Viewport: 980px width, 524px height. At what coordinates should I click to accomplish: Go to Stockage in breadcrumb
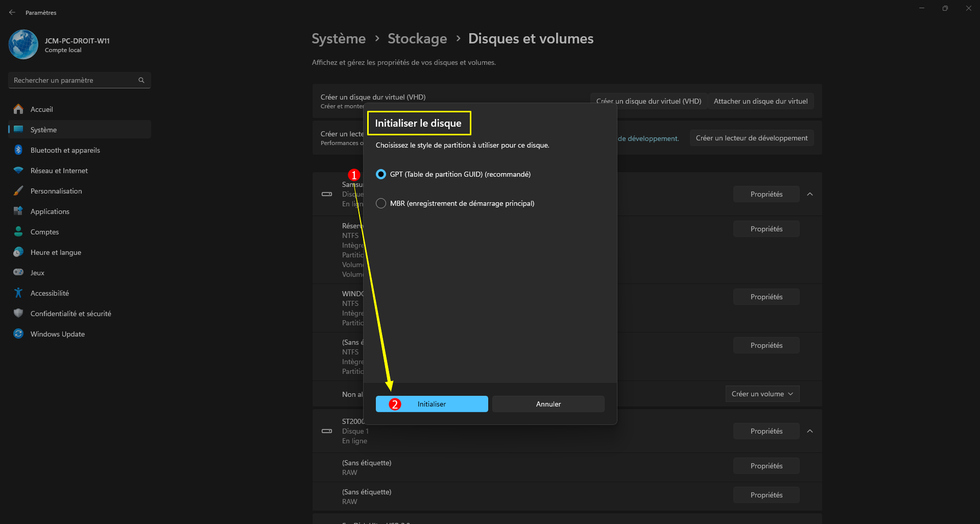(x=417, y=39)
